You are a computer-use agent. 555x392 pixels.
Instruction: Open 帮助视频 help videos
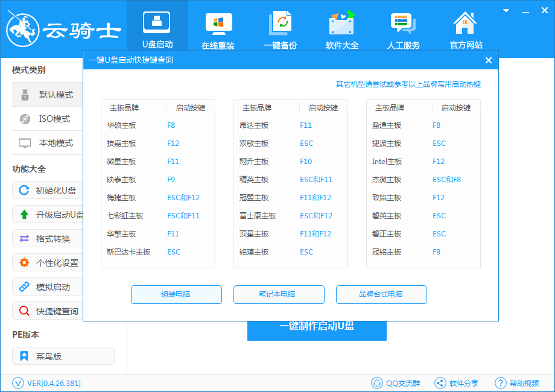coord(518,382)
